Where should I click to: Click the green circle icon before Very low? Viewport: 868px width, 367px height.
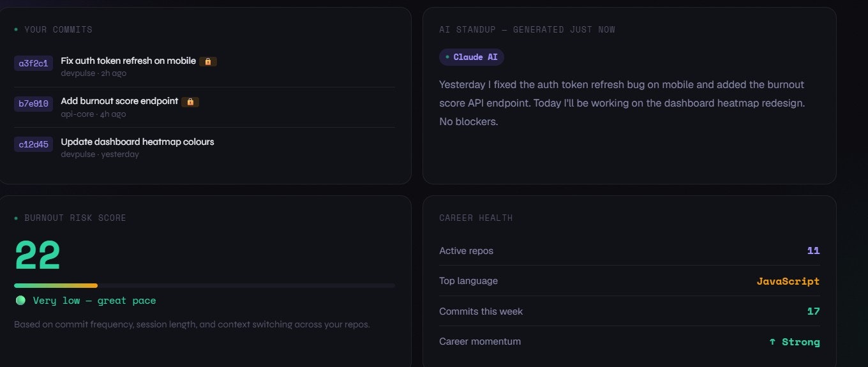20,300
